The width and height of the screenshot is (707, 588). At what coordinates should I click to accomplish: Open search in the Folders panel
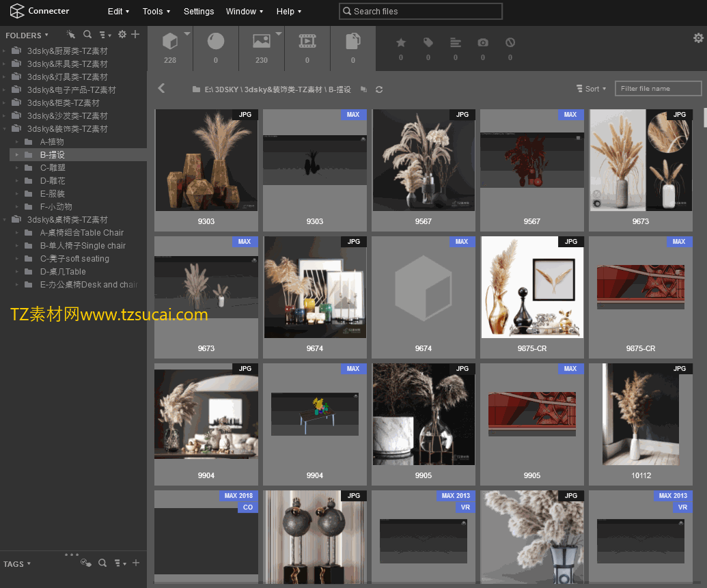coord(87,34)
